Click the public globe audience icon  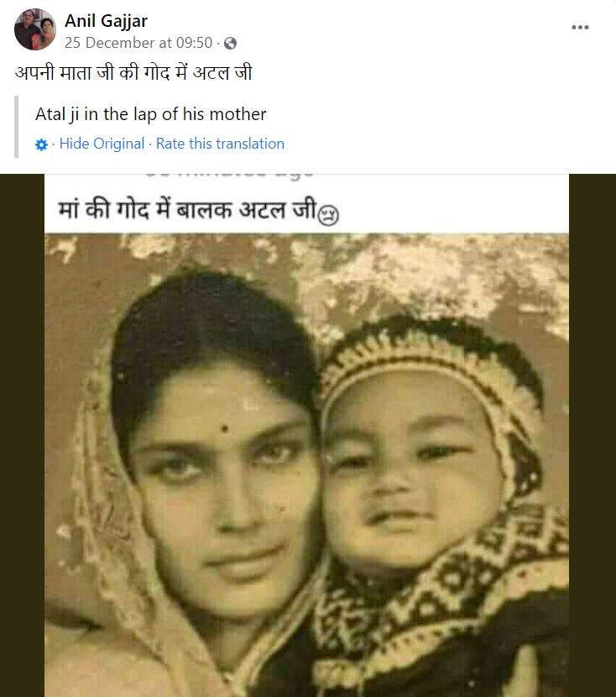pos(230,43)
